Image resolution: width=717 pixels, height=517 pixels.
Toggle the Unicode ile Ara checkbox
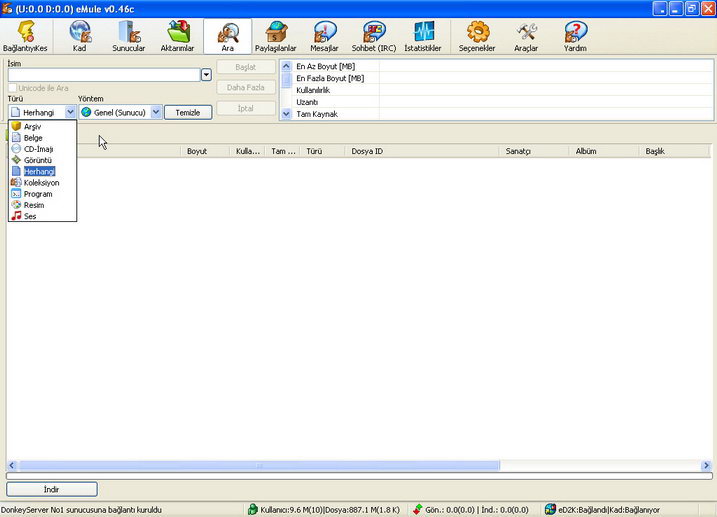12,88
